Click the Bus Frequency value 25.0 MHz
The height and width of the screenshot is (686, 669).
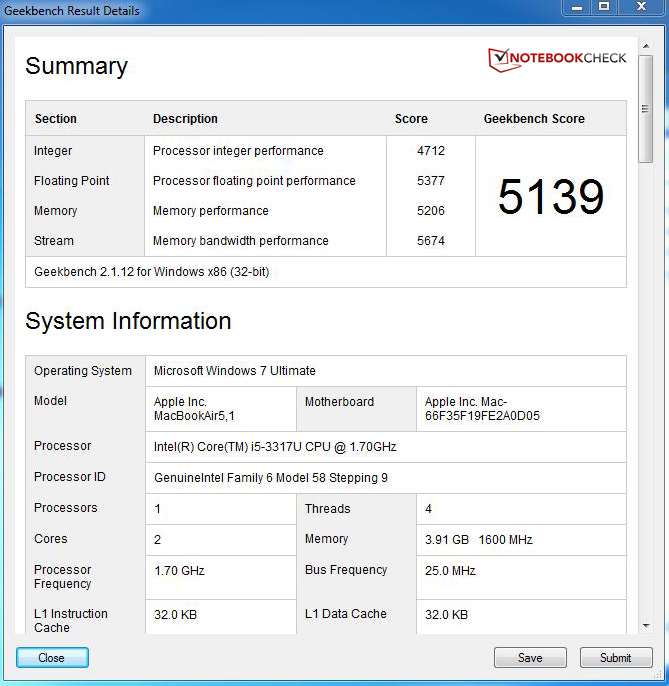[450, 570]
